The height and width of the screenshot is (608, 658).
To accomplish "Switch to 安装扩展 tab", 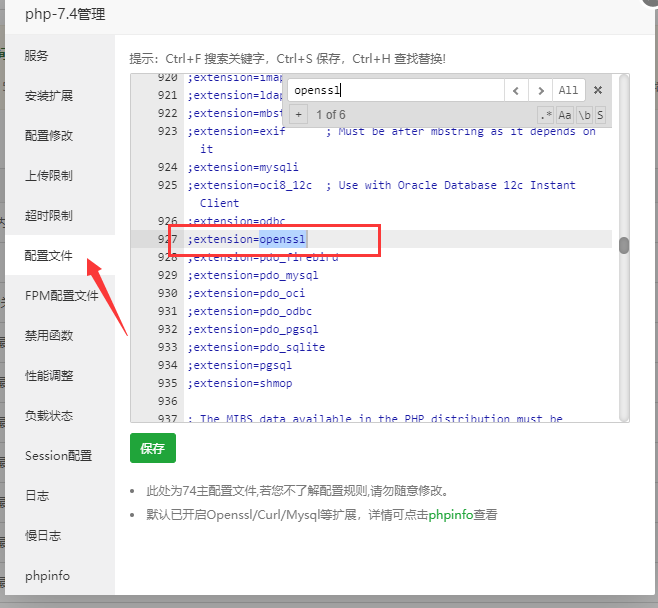I will 49,96.
